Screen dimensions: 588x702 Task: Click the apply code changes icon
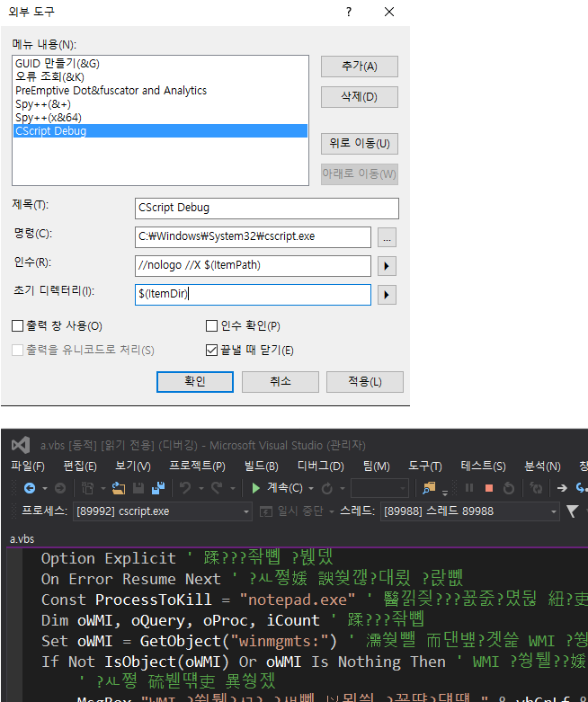(x=536, y=488)
